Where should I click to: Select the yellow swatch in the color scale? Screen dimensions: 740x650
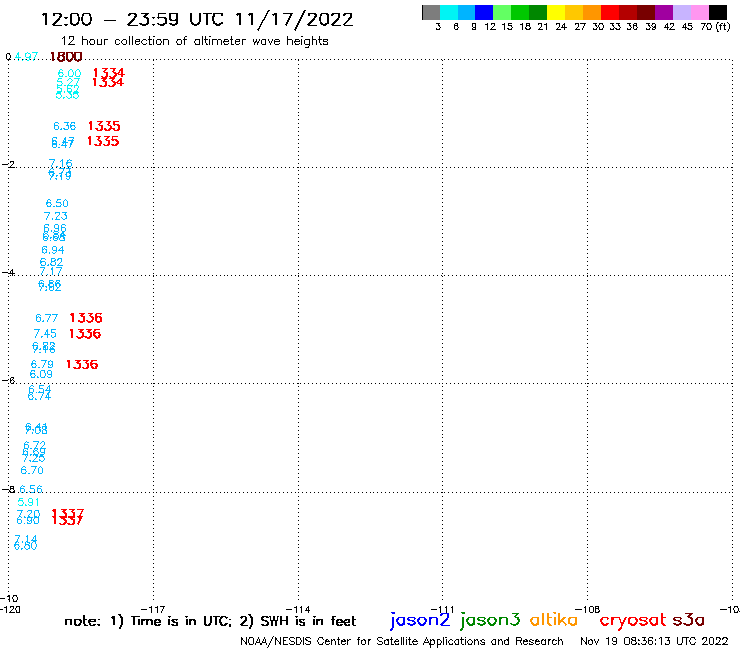coord(556,12)
